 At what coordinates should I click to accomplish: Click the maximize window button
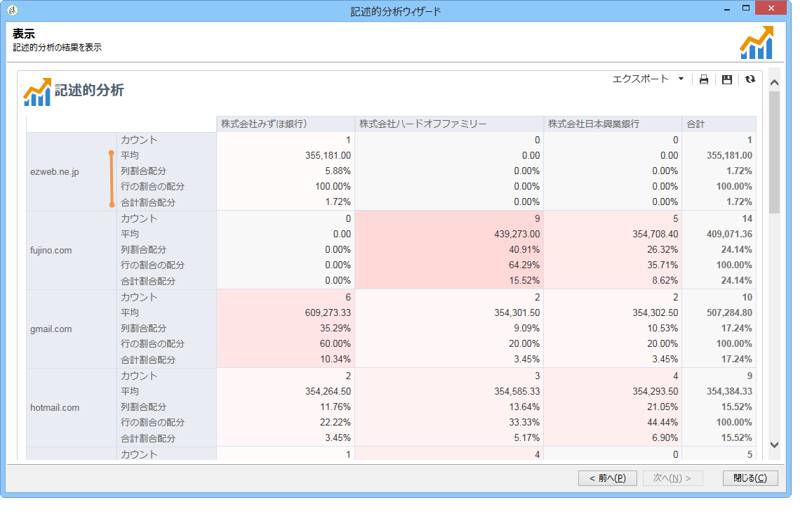click(746, 8)
